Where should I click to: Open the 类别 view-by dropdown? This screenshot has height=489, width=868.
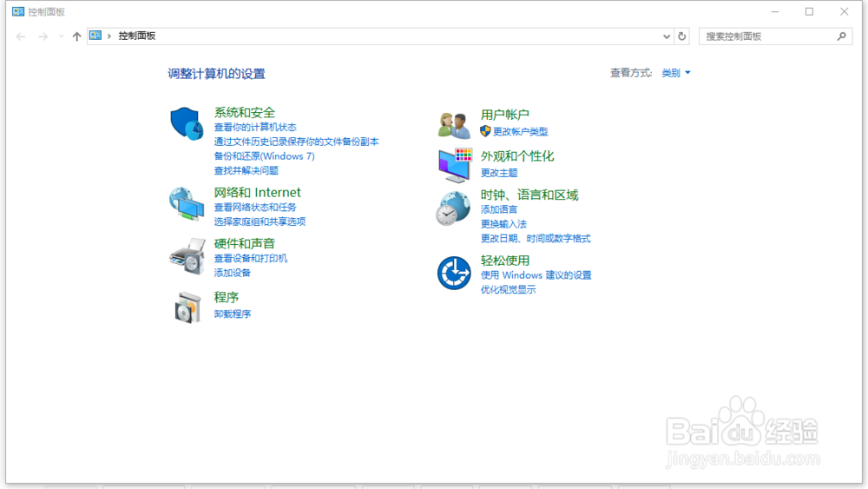[676, 73]
